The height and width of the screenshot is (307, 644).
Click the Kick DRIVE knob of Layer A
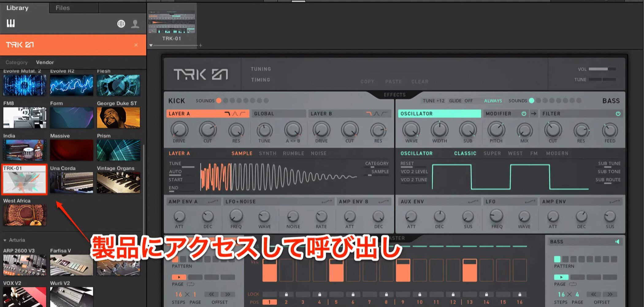179,130
